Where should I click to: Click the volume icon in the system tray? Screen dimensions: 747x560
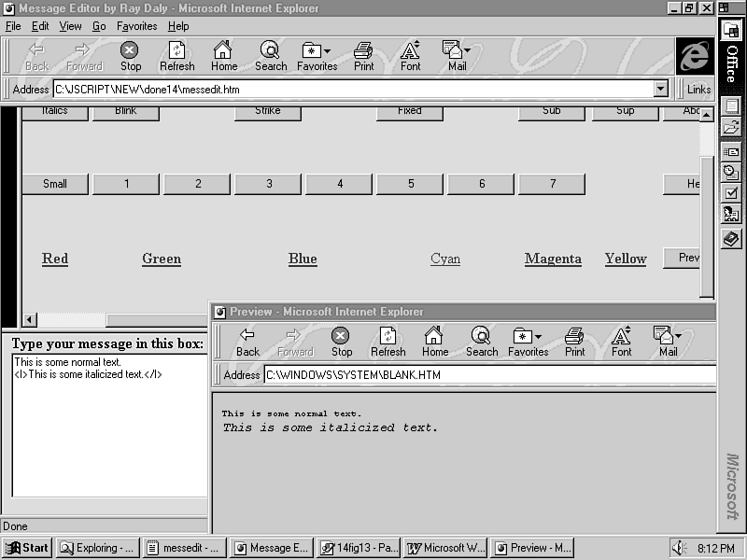pyautogui.click(x=680, y=548)
